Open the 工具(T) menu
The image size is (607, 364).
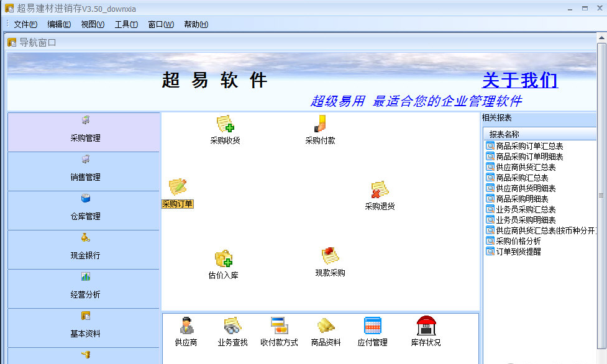pos(126,24)
